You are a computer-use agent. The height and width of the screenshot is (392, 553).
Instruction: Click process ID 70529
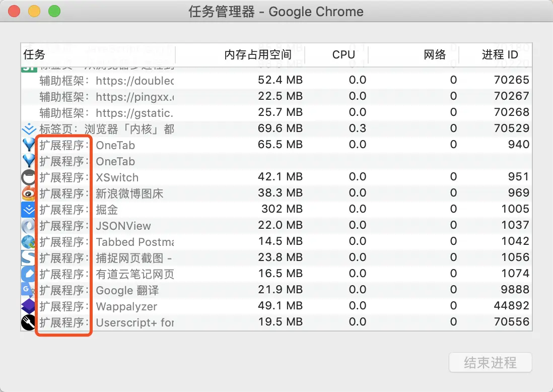[512, 128]
